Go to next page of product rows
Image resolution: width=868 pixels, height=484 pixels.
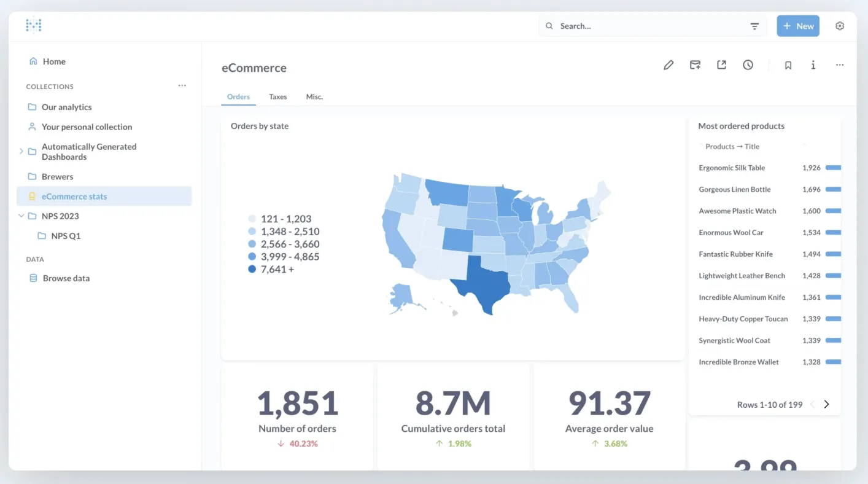(x=826, y=404)
